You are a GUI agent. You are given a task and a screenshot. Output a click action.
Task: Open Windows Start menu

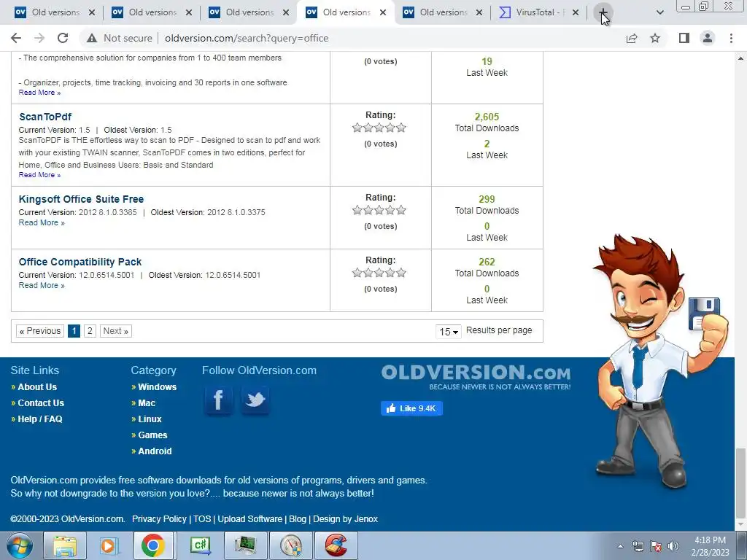(x=20, y=545)
